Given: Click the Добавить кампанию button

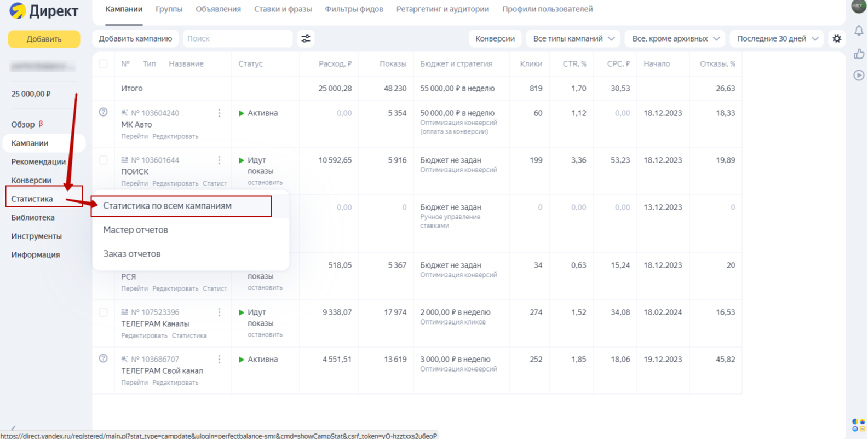Looking at the screenshot, I should point(135,39).
